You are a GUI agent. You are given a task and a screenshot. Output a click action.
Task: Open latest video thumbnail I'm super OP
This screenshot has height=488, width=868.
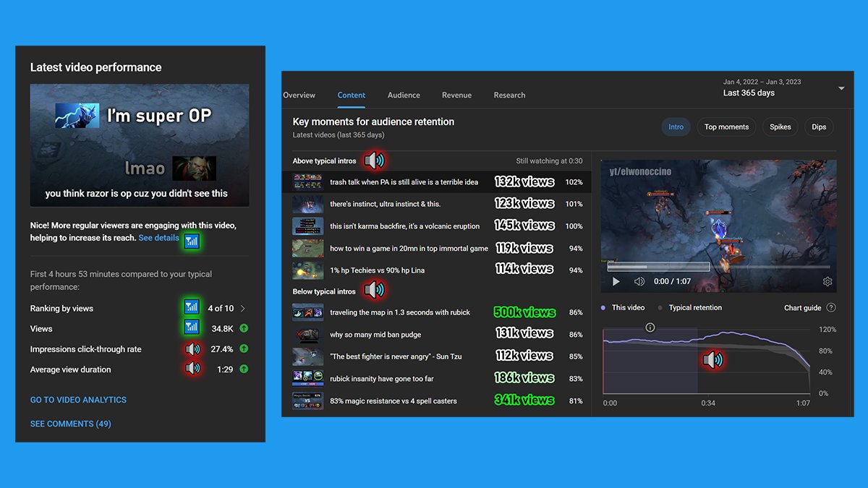tap(140, 145)
